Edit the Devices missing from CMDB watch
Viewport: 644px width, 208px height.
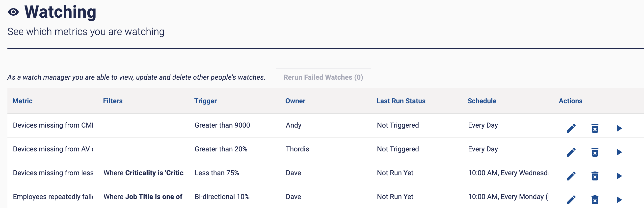pyautogui.click(x=571, y=128)
